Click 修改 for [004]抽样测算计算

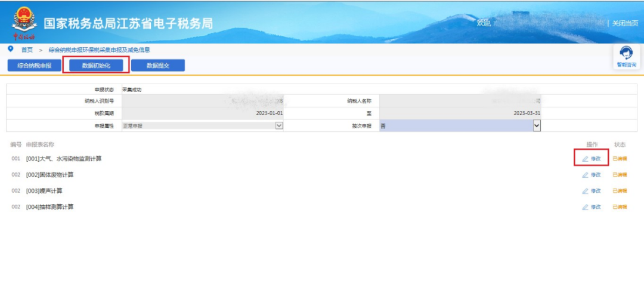(x=596, y=207)
